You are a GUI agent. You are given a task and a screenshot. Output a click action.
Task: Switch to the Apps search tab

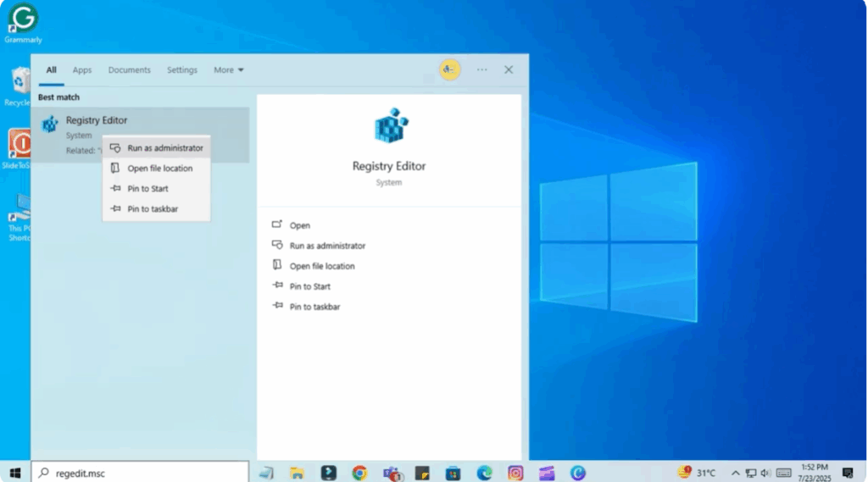[x=82, y=70]
